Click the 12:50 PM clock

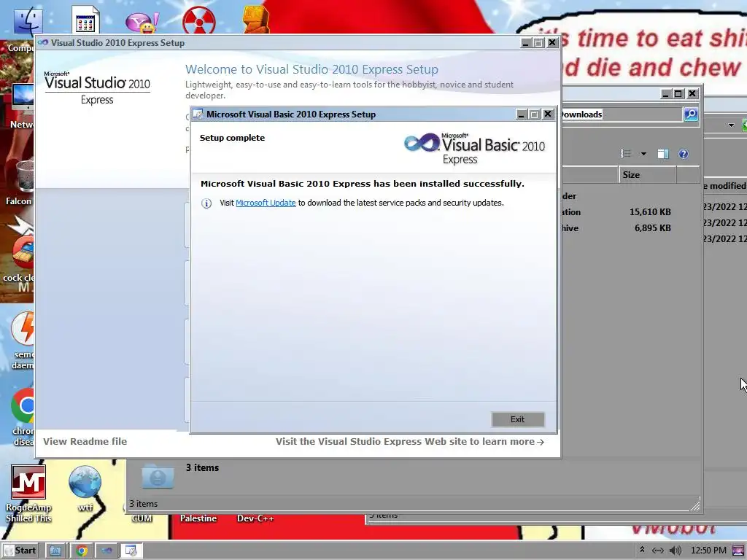pyautogui.click(x=708, y=551)
